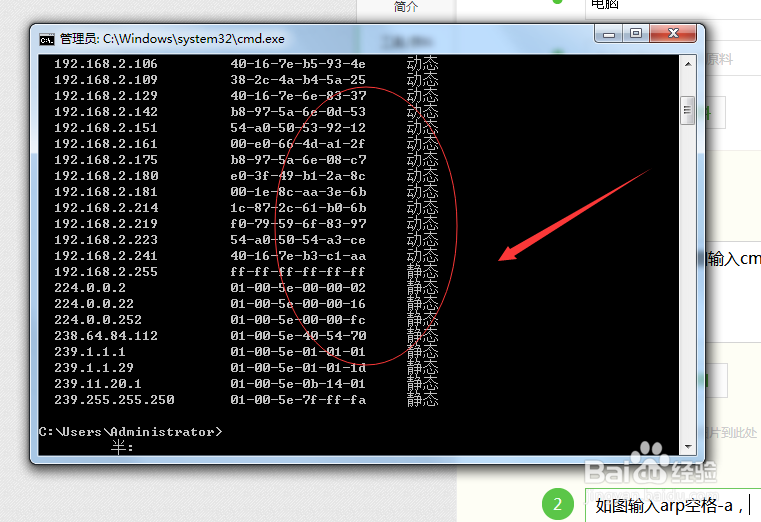The image size is (761, 522).
Task: Click MAC address 01-00-5e-7f-ff-fa
Action: point(298,400)
